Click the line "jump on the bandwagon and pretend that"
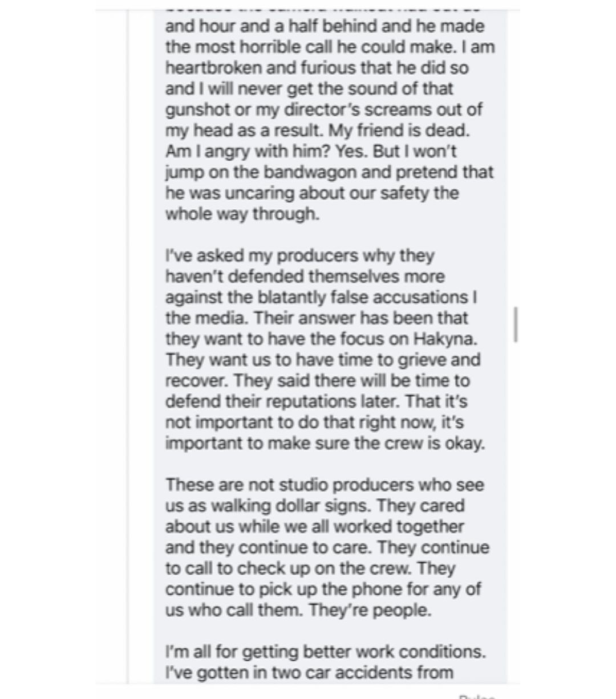 (329, 172)
